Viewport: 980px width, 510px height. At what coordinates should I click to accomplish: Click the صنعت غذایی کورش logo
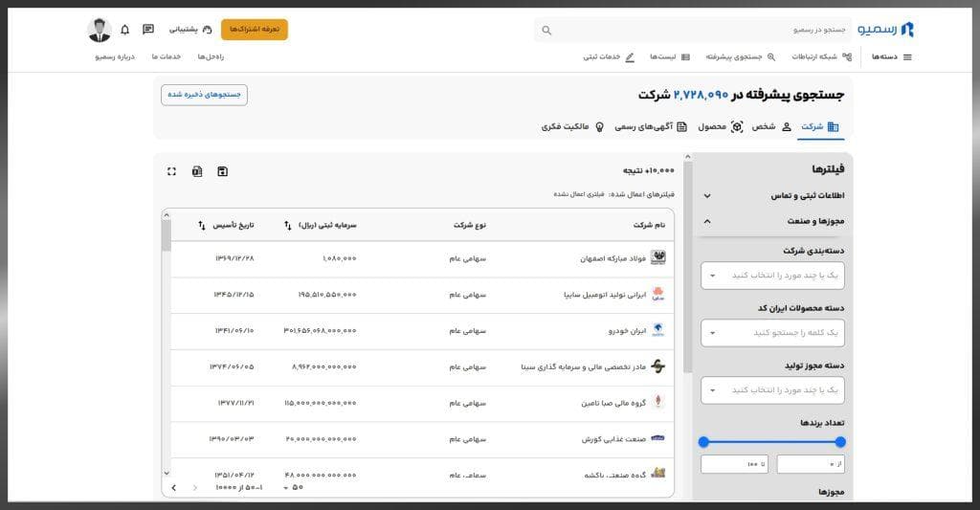coord(658,438)
